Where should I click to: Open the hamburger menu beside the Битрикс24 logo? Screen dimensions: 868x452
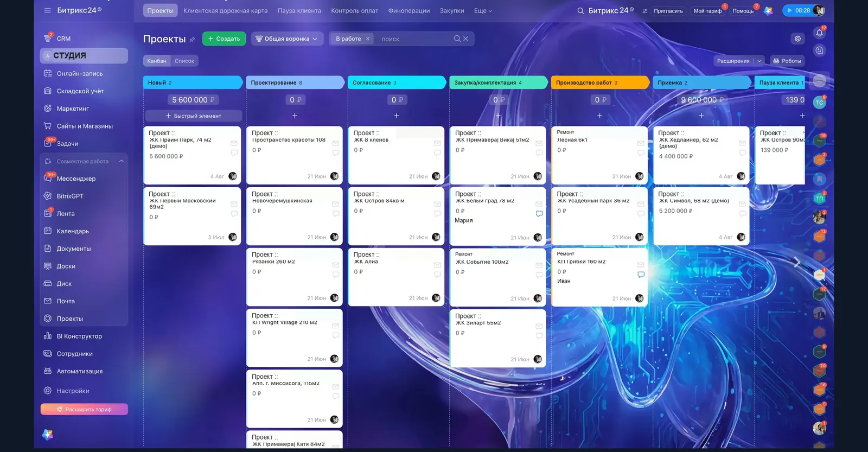tap(48, 10)
